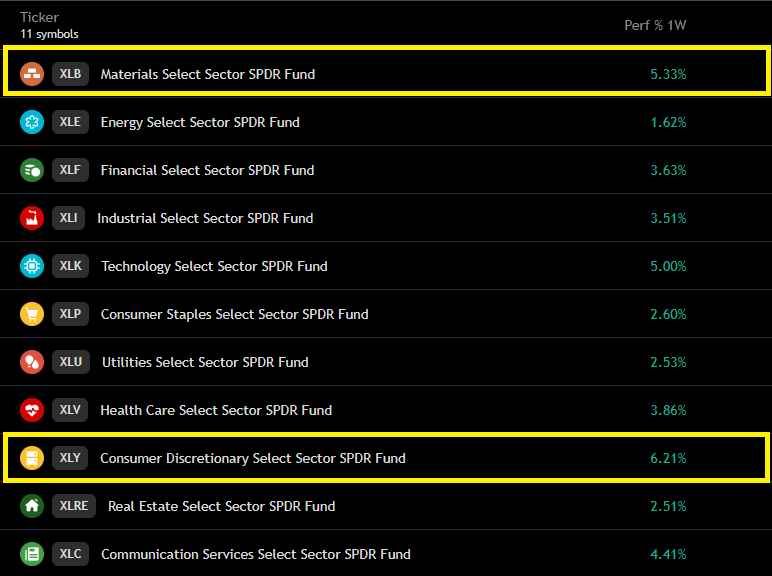The image size is (772, 576).
Task: Click the 5.33% performance value
Action: coord(668,74)
